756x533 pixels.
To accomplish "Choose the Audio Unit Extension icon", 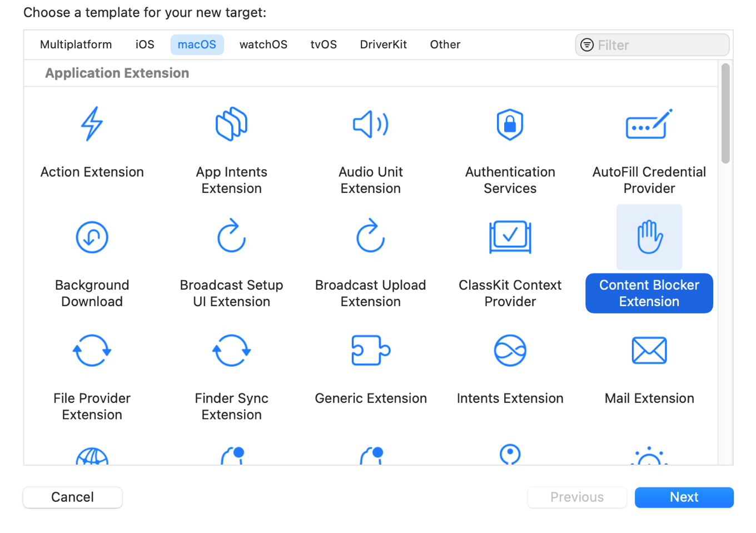I will (370, 124).
